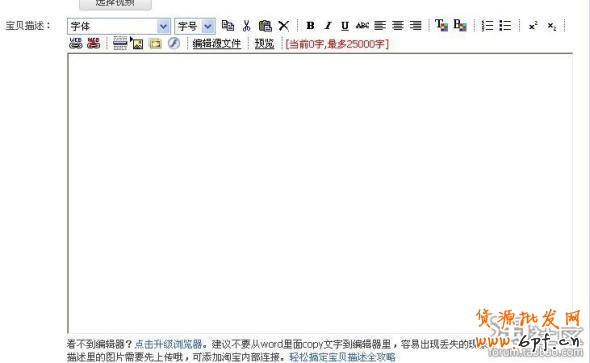Toggle italic formatting
This screenshot has height=363, width=590.
(x=328, y=26)
